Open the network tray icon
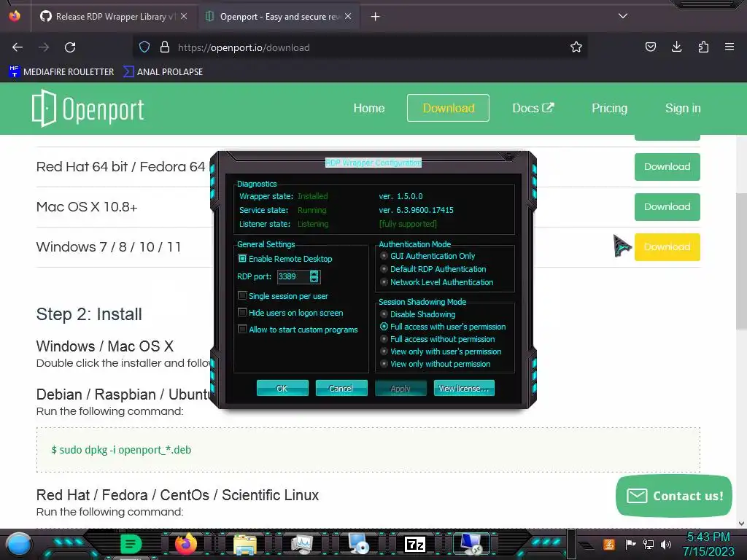Screen dimensions: 747x560 [x=649, y=544]
